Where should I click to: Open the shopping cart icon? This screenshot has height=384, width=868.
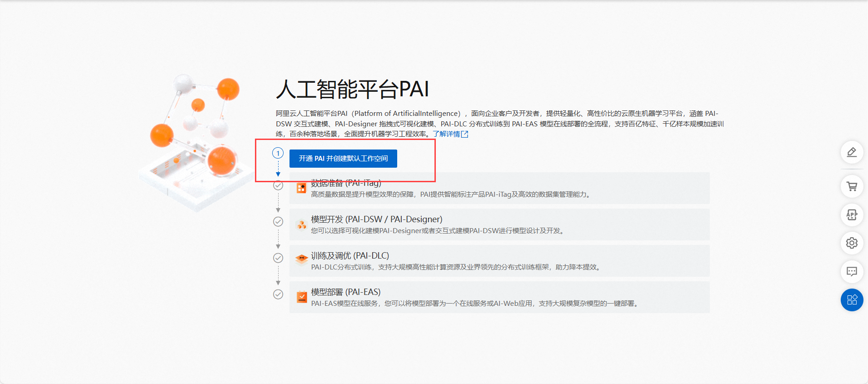(x=852, y=186)
